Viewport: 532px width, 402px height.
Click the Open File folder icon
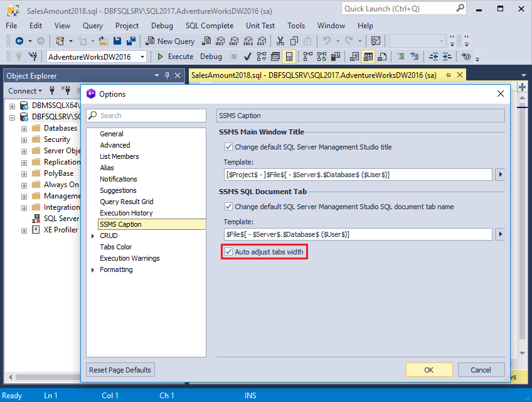104,41
